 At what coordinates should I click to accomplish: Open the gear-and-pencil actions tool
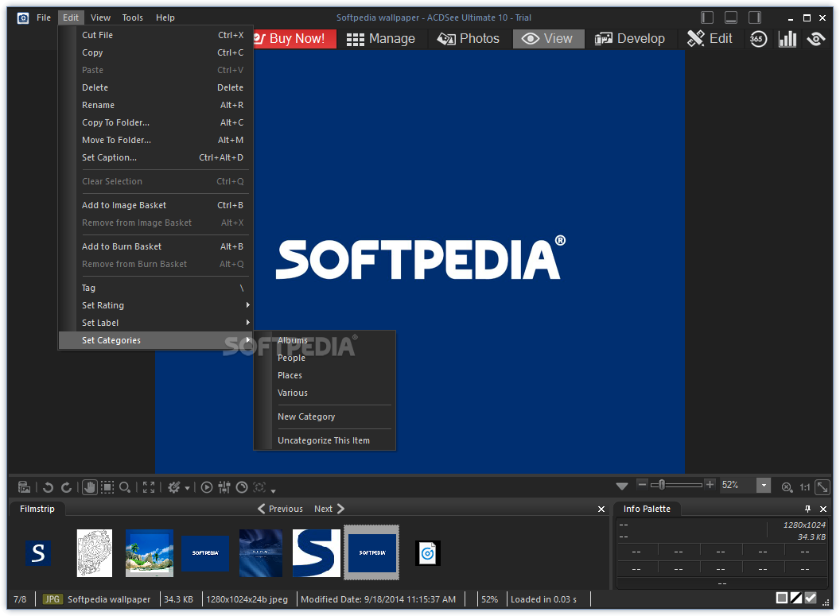(x=174, y=487)
